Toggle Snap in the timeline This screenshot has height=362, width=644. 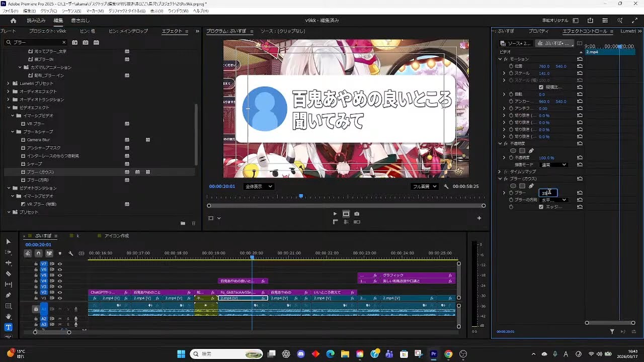38,253
